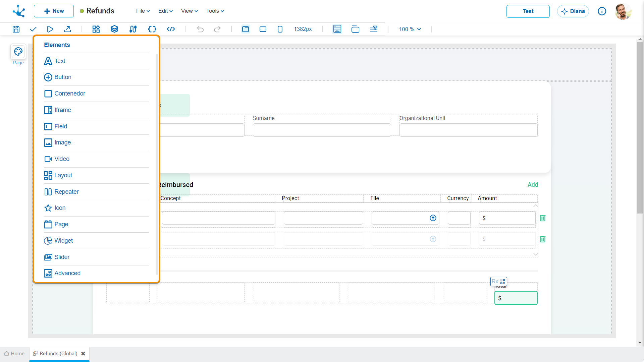This screenshot has height=362, width=644.
Task: Toggle the indent lines layout icon
Action: 374,29
